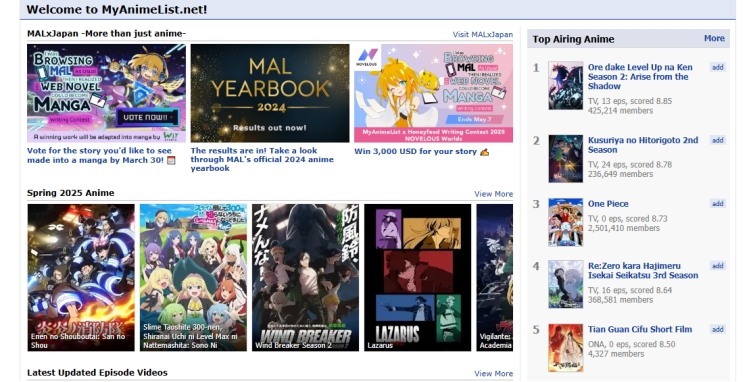Screen dimensions: 752x382
Task: Select the Enen no Shouboutai poster
Action: (81, 278)
